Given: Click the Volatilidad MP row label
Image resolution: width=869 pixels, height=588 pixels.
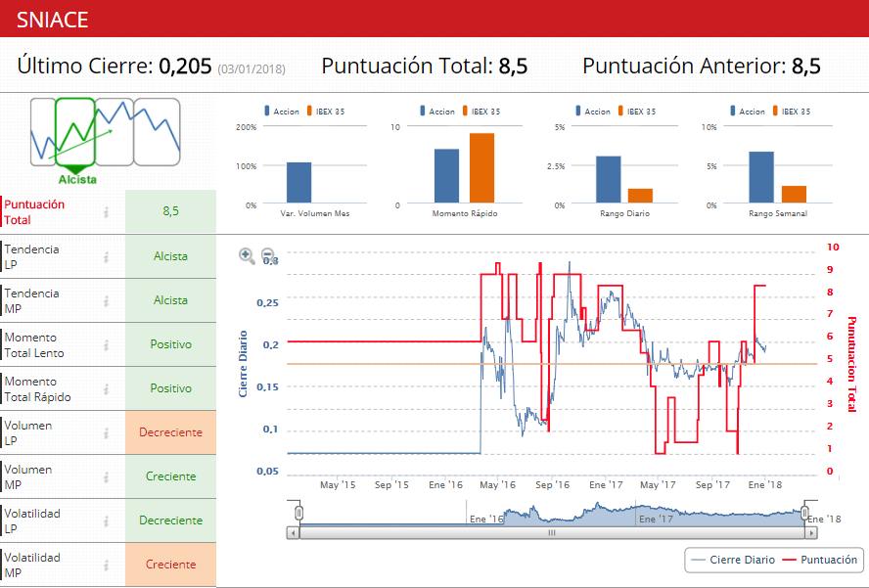Looking at the screenshot, I should 32,565.
